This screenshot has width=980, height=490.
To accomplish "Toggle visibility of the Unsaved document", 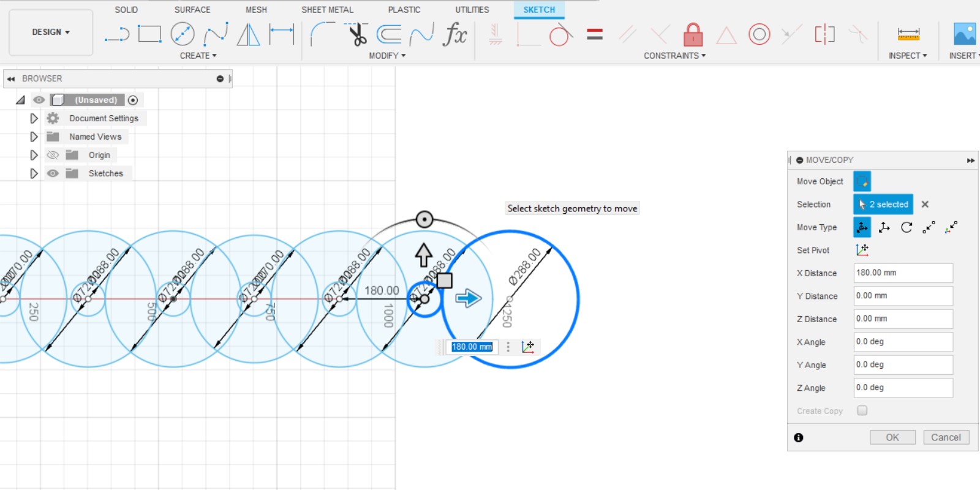I will (39, 100).
